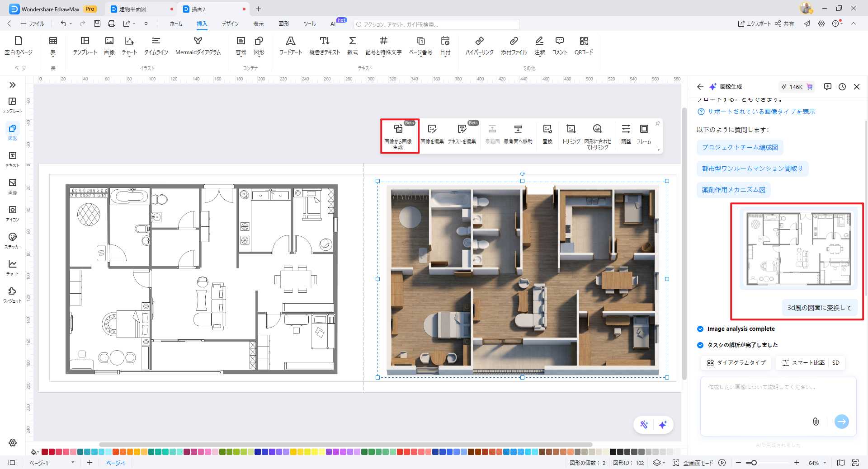This screenshot has width=868, height=469.
Task: Insert a formula (数式) from the ribbon
Action: point(352,45)
